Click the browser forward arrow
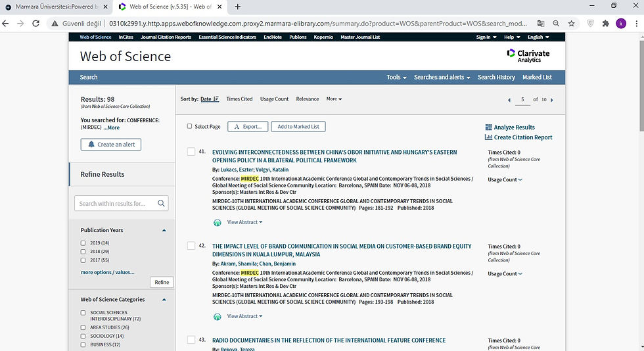Image resolution: width=644 pixels, height=351 pixels. click(20, 24)
